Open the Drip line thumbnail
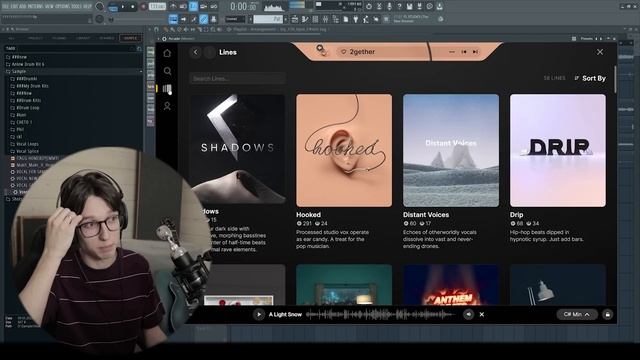This screenshot has height=360, width=640. point(558,150)
